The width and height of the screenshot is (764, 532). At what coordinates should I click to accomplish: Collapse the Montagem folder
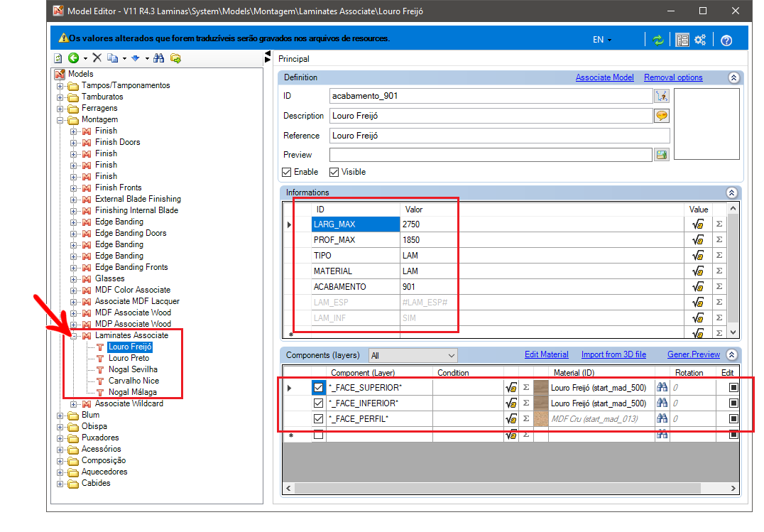[x=60, y=120]
